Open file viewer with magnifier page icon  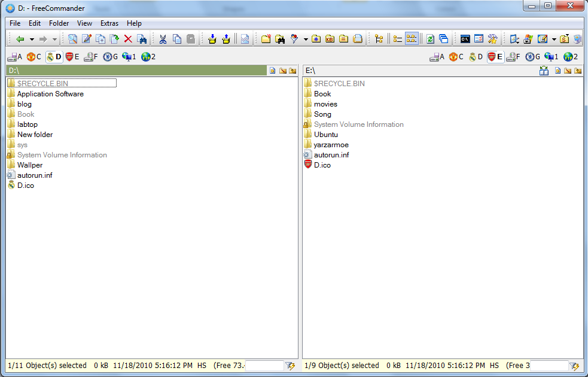coord(72,39)
